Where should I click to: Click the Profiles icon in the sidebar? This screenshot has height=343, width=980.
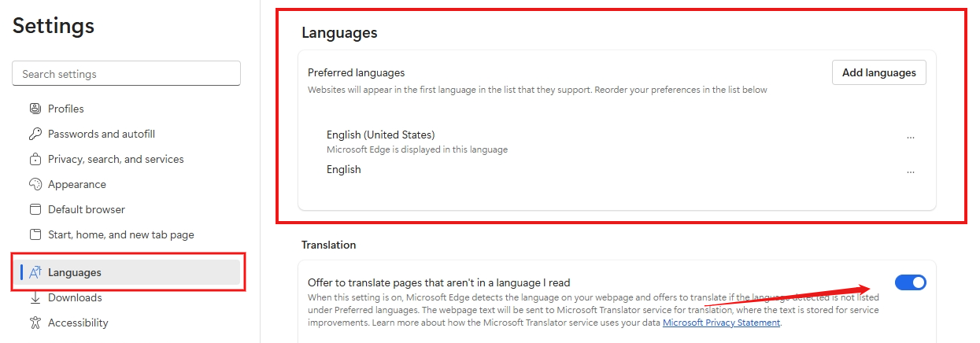click(x=35, y=109)
